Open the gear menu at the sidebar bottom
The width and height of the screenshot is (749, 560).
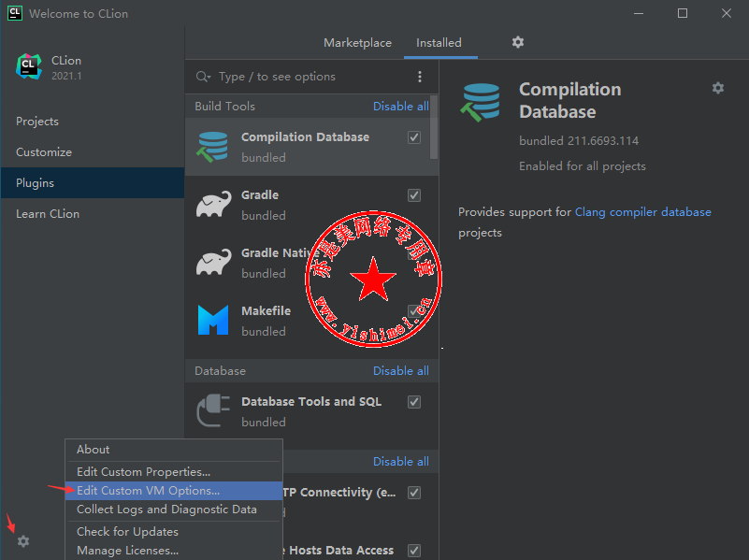click(23, 541)
